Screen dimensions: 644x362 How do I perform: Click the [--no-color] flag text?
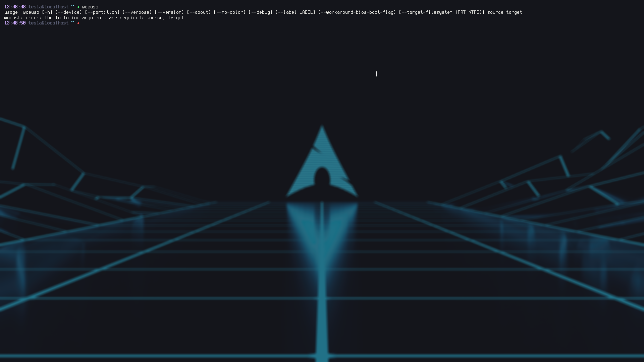pos(229,12)
